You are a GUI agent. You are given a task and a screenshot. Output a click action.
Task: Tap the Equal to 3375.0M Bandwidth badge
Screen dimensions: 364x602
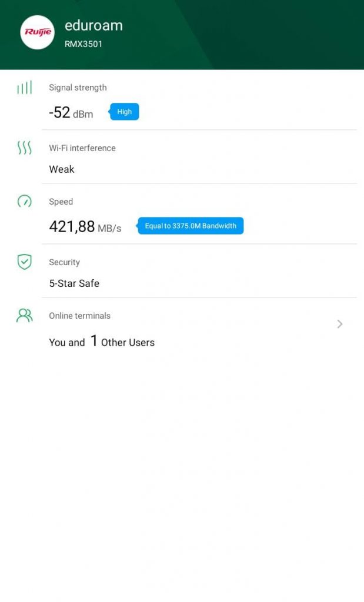click(191, 226)
